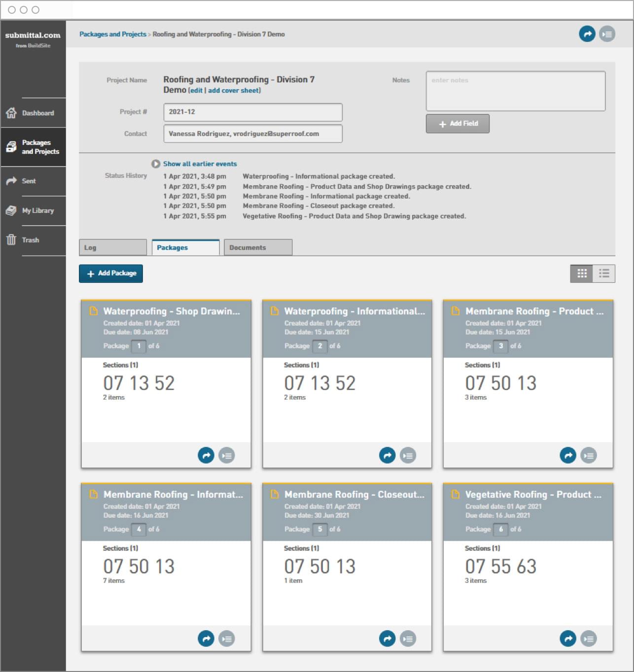Image resolution: width=634 pixels, height=672 pixels.
Task: Switch to the Log tab
Action: tap(113, 247)
